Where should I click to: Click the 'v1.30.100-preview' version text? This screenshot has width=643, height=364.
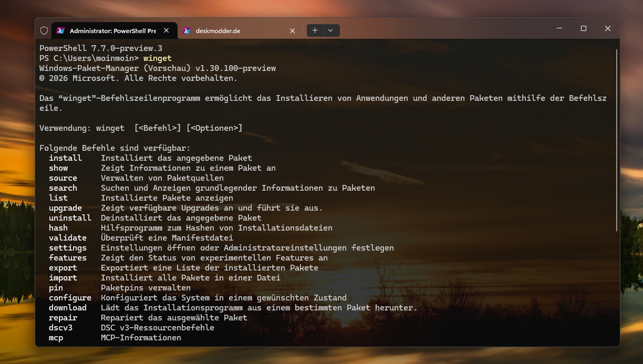tap(235, 68)
